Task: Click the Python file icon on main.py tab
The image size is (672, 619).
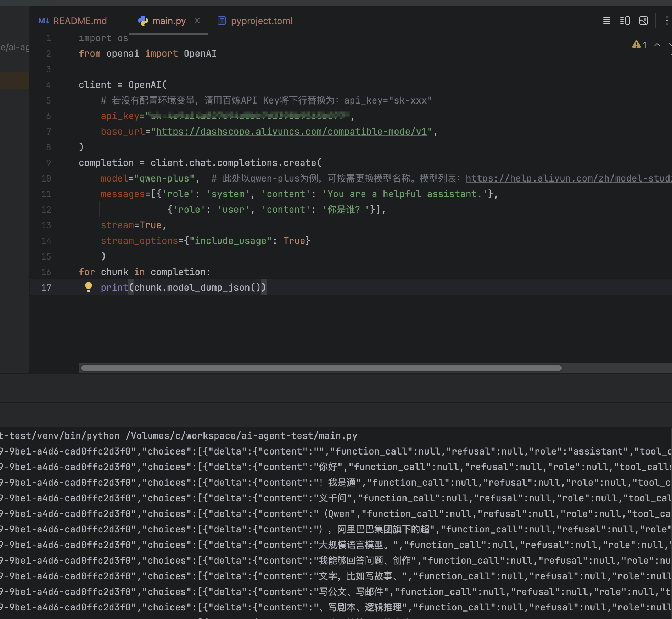Action: [143, 21]
